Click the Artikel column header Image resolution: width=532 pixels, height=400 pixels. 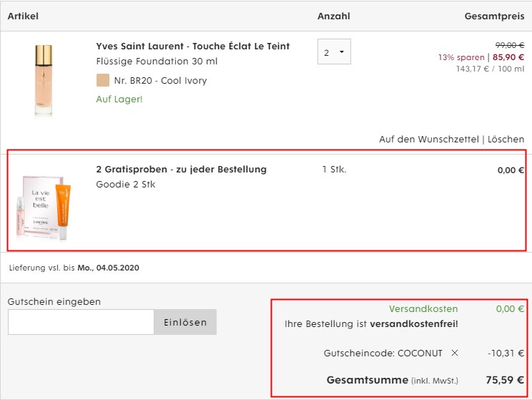pyautogui.click(x=23, y=16)
